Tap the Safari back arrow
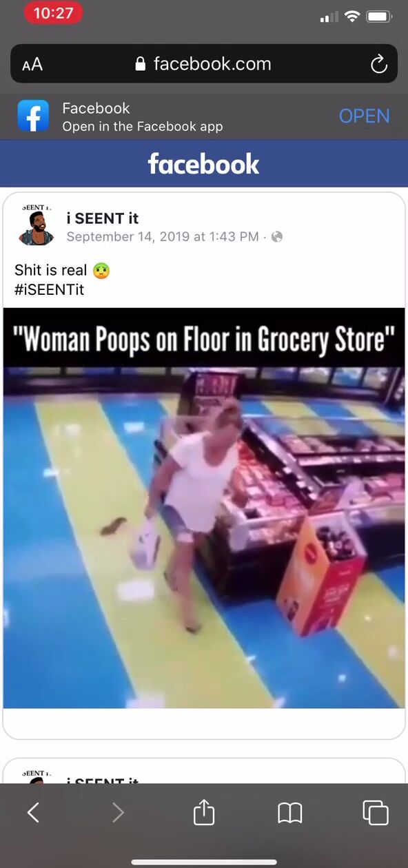 [33, 813]
